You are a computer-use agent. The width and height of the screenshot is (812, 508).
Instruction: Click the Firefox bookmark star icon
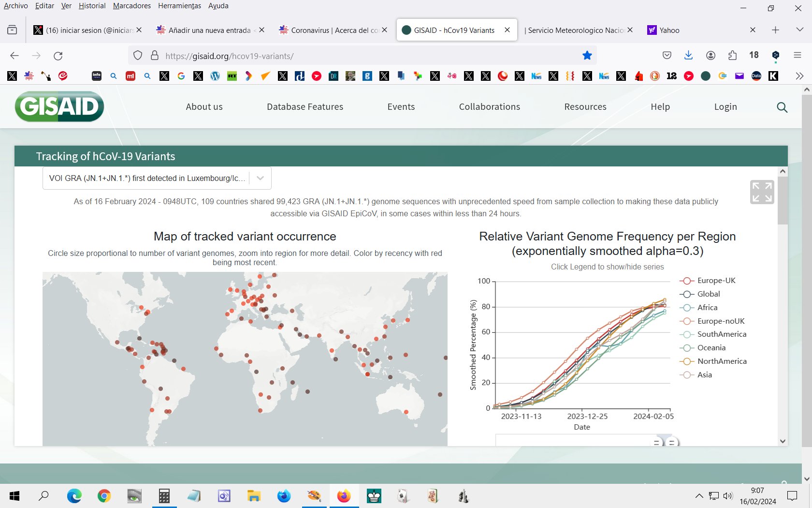coord(587,56)
